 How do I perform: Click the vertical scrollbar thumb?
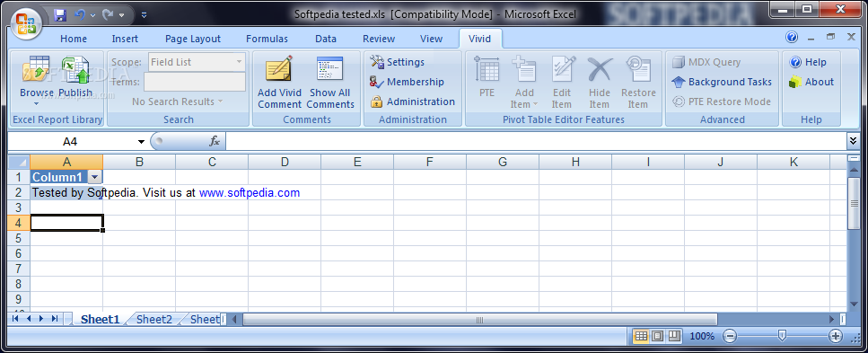point(853,202)
